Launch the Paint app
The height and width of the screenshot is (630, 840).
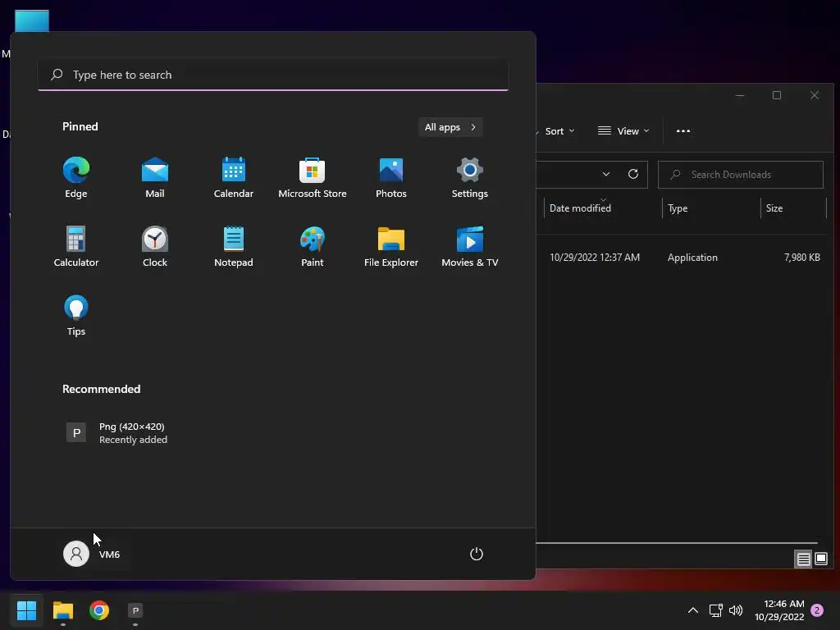coord(313,246)
